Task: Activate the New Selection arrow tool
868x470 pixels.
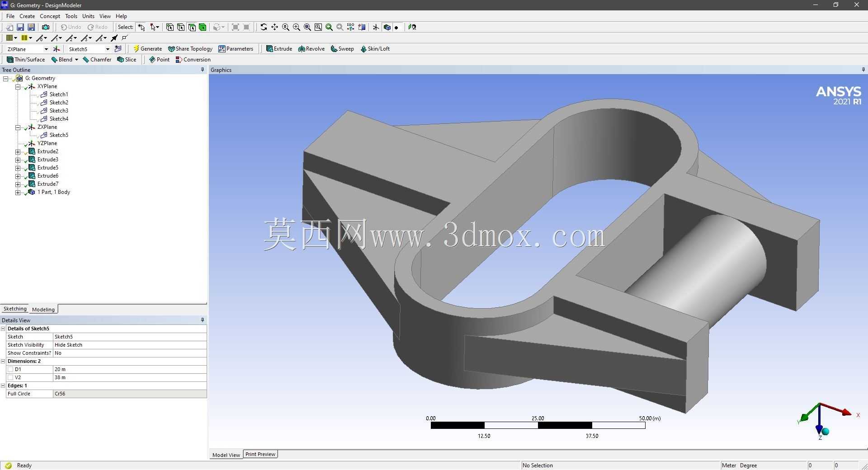Action: pyautogui.click(x=142, y=27)
